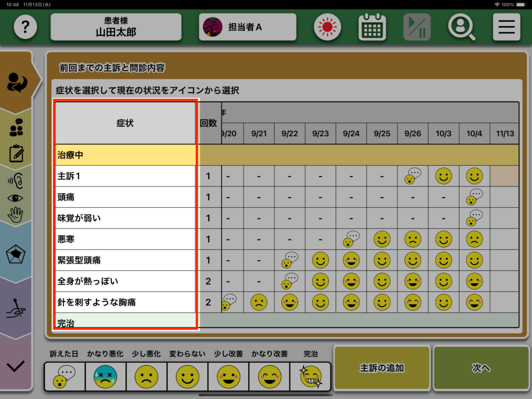
Task: Select the 緊張型頭痛 symptom row
Action: (x=125, y=260)
